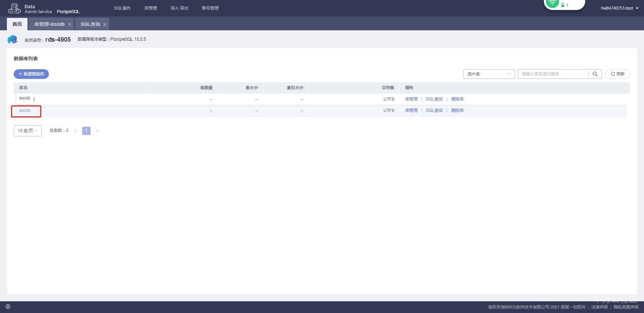This screenshot has width=644, height=313.
Task: Click the PostgreSQL 12.2.5 version text
Action: (x=128, y=39)
